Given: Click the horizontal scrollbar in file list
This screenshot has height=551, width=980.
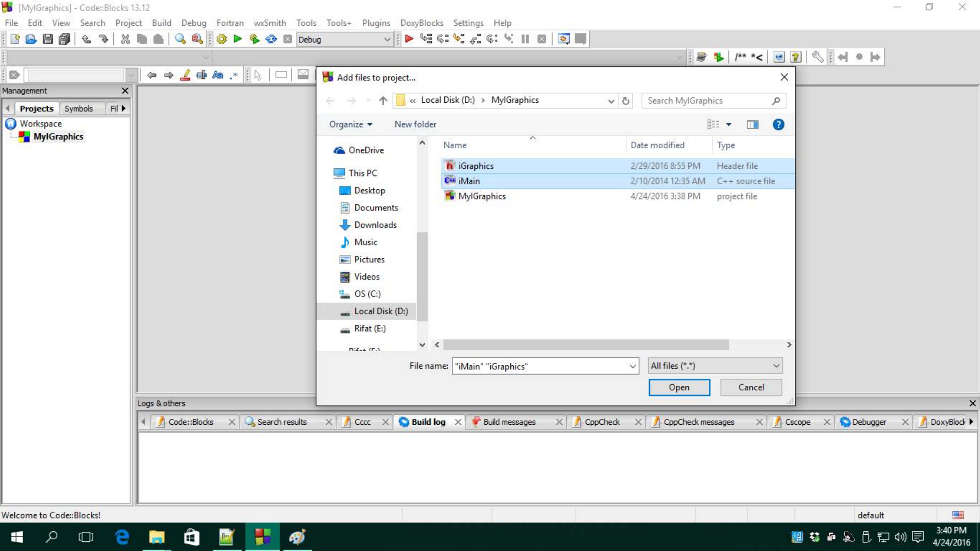Looking at the screenshot, I should point(585,345).
